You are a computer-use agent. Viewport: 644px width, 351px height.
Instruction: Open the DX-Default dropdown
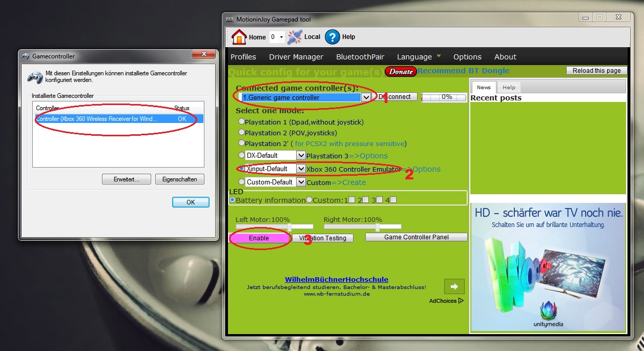[x=301, y=155]
